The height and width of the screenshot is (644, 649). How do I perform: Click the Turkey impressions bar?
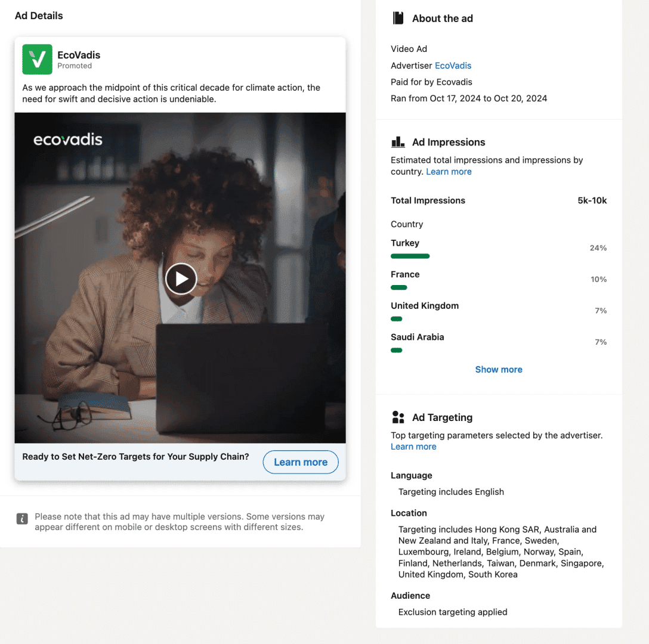coord(410,256)
